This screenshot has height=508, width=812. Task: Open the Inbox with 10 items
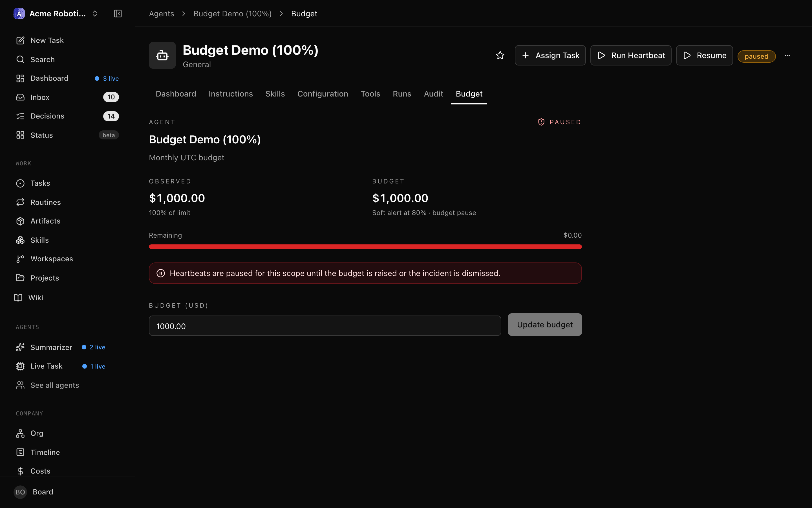click(x=67, y=97)
